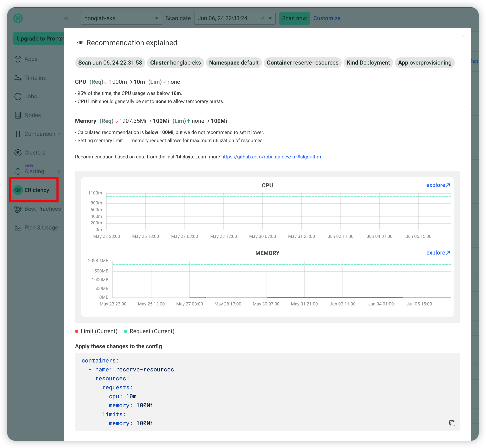Viewport: 486px width, 448px height.
Task: Click the Robusta logo icon
Action: pos(18,18)
